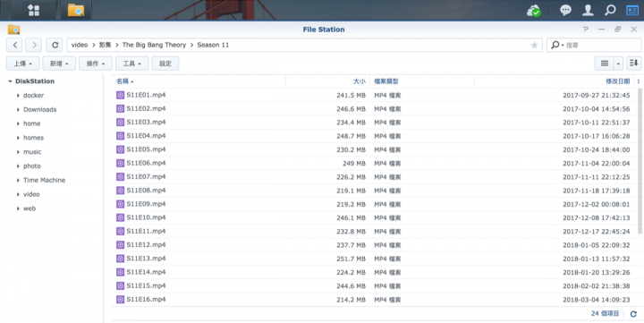Screen dimensions: 644x323
Task: Open the 上傳 upload dropdown
Action: (x=22, y=64)
